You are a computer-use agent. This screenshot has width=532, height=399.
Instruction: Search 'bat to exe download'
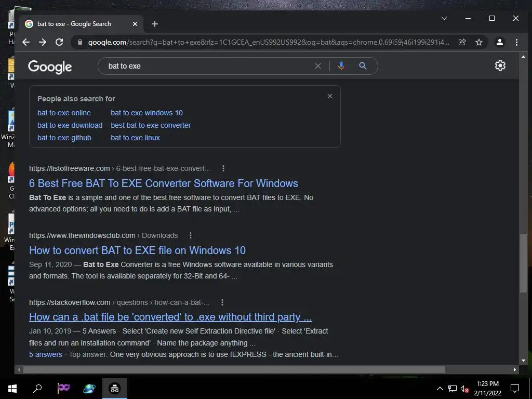click(x=70, y=125)
